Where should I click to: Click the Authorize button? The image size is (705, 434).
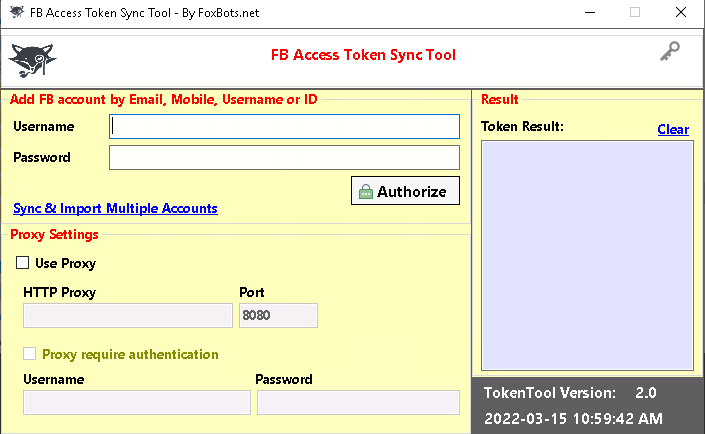click(405, 191)
